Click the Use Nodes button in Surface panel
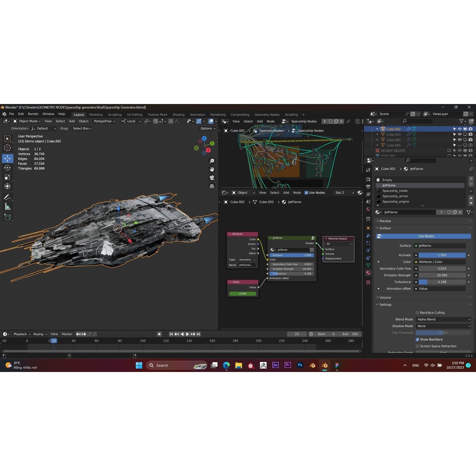The width and height of the screenshot is (476, 476). click(x=424, y=236)
